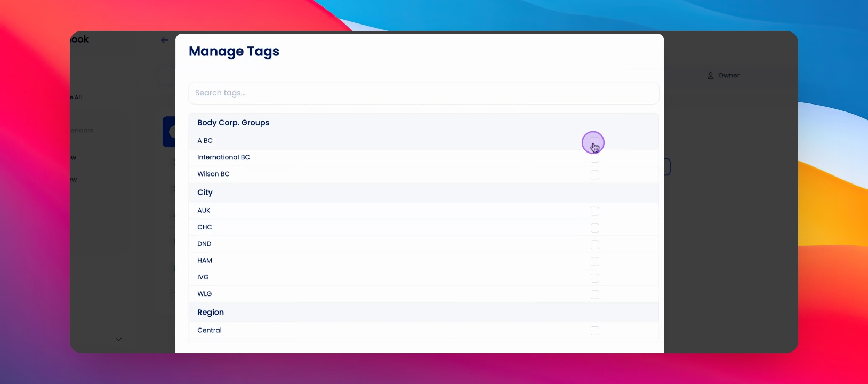Image resolution: width=868 pixels, height=384 pixels.
Task: Enable the AUK city tag checkbox
Action: [595, 211]
